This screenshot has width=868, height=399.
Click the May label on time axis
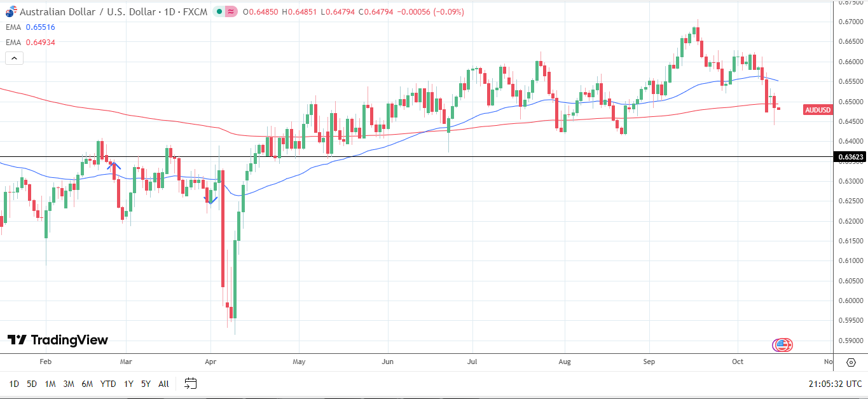300,362
